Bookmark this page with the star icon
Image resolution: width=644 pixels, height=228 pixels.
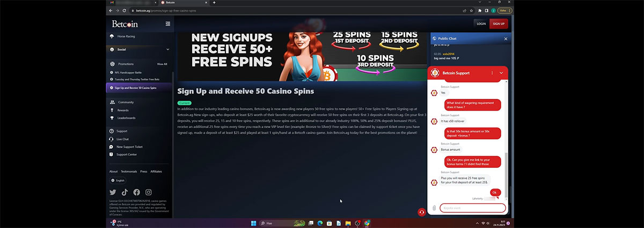pyautogui.click(x=471, y=10)
